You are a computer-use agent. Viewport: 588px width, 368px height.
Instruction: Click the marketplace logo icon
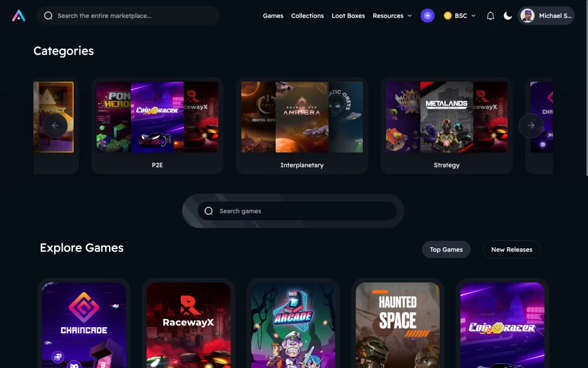coord(18,16)
